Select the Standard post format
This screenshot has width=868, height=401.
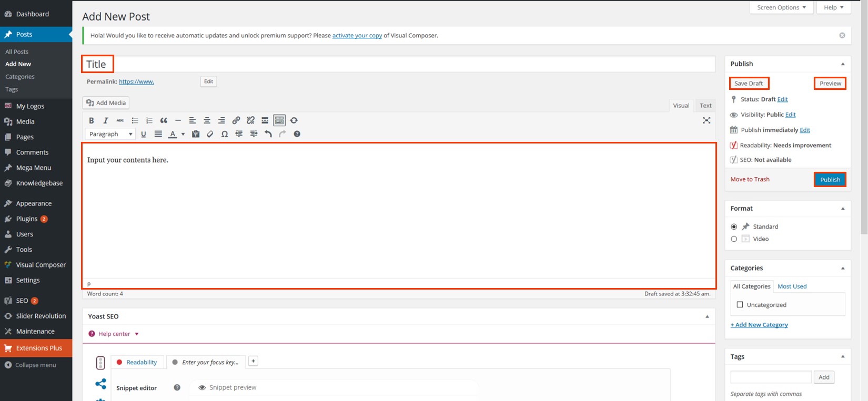[x=734, y=227]
